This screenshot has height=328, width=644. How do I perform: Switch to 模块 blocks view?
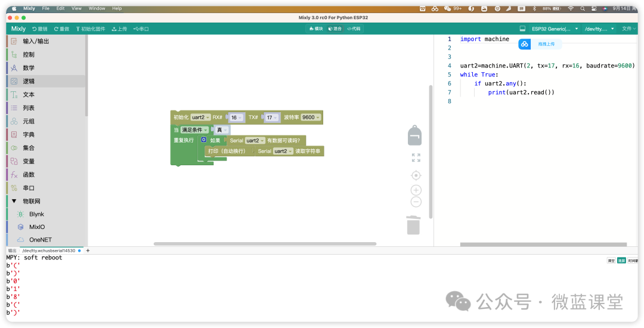pyautogui.click(x=316, y=29)
